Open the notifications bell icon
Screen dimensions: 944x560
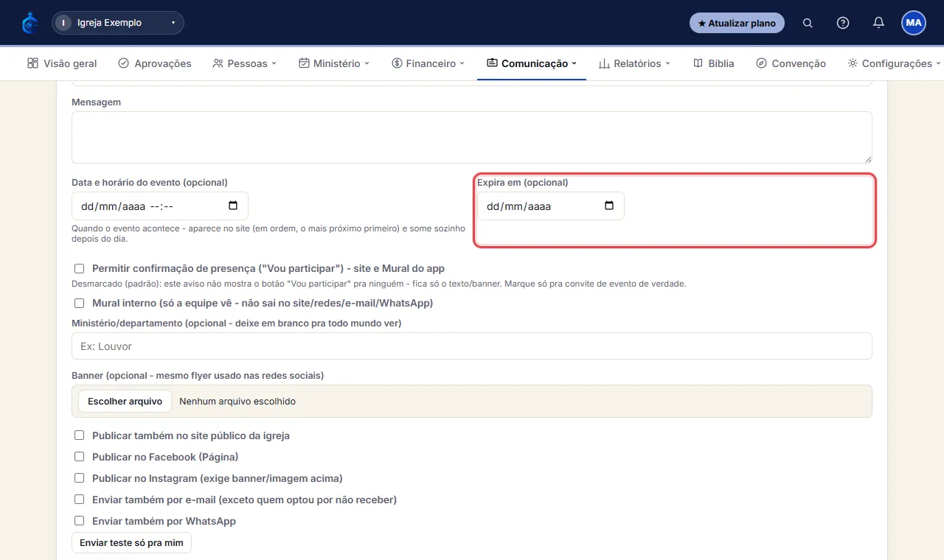[x=878, y=23]
